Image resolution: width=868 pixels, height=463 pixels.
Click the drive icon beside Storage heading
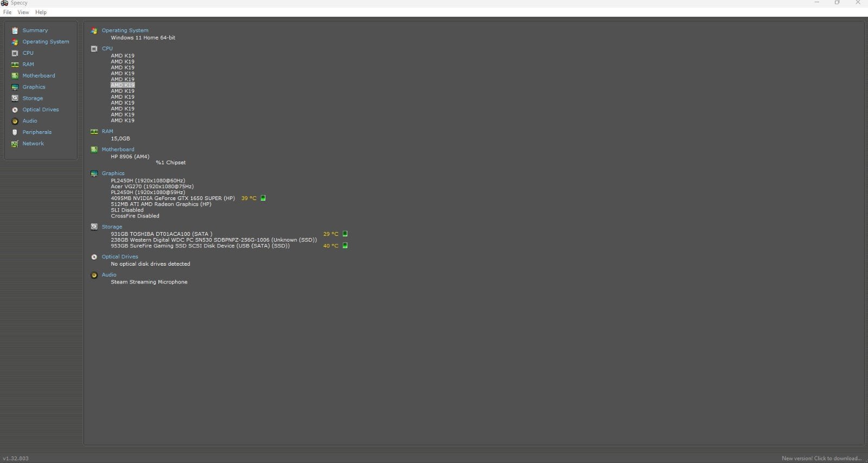(94, 227)
